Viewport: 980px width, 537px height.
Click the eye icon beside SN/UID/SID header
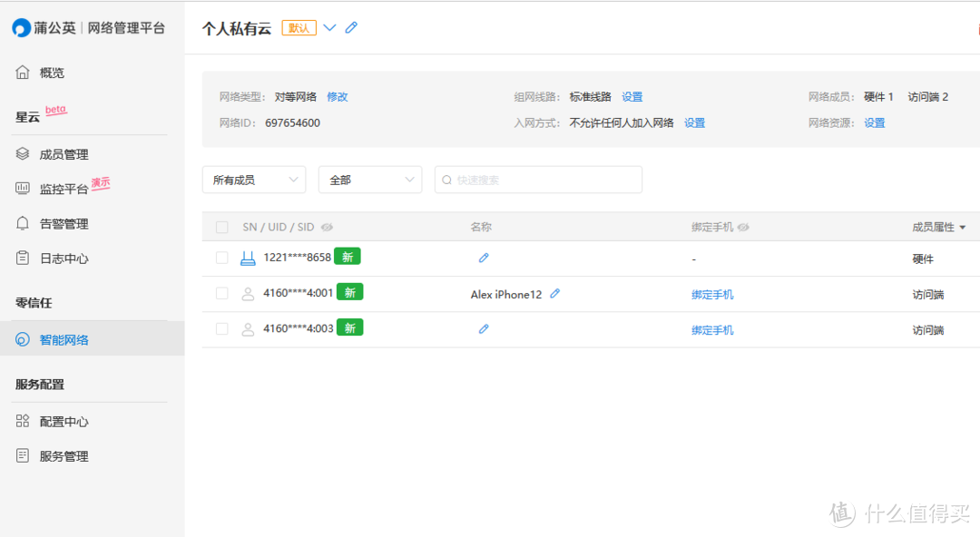[x=327, y=227]
